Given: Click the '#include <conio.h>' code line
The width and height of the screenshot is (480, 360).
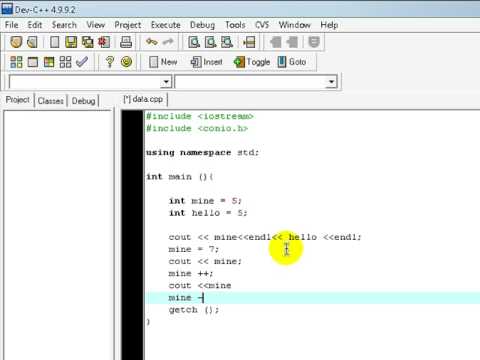Looking at the screenshot, I should coord(197,128).
